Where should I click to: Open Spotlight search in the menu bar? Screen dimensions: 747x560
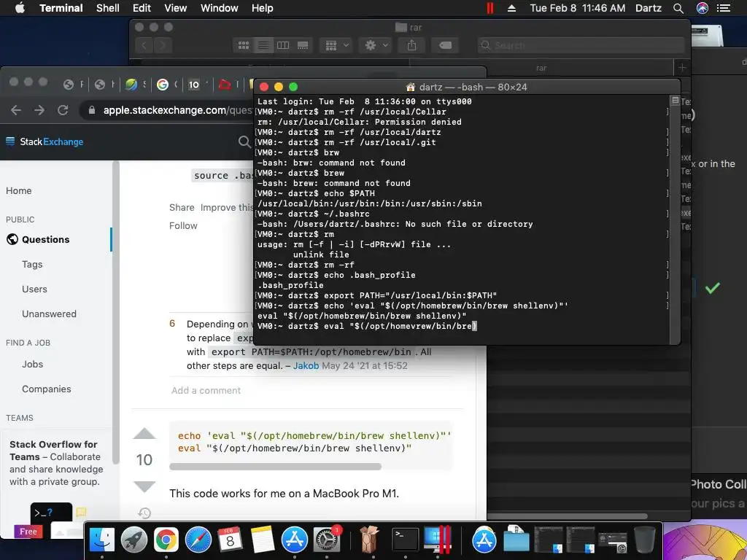[678, 8]
